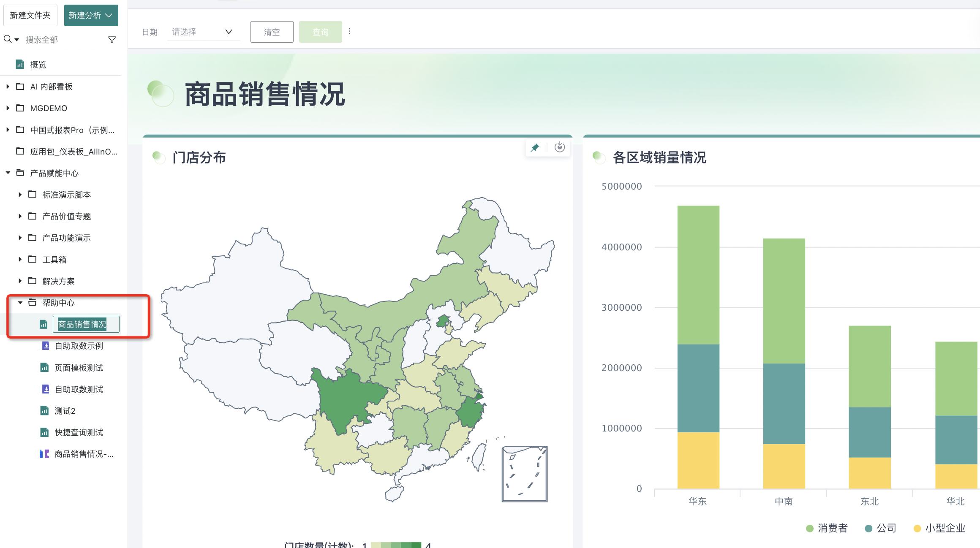The image size is (980, 548).
Task: Expand the 产品价值专题 folder arrow
Action: 20,216
